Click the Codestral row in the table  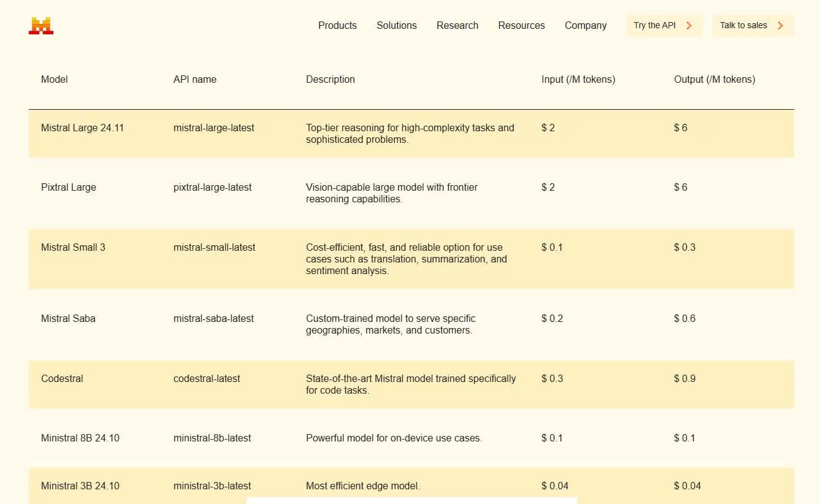click(61, 379)
